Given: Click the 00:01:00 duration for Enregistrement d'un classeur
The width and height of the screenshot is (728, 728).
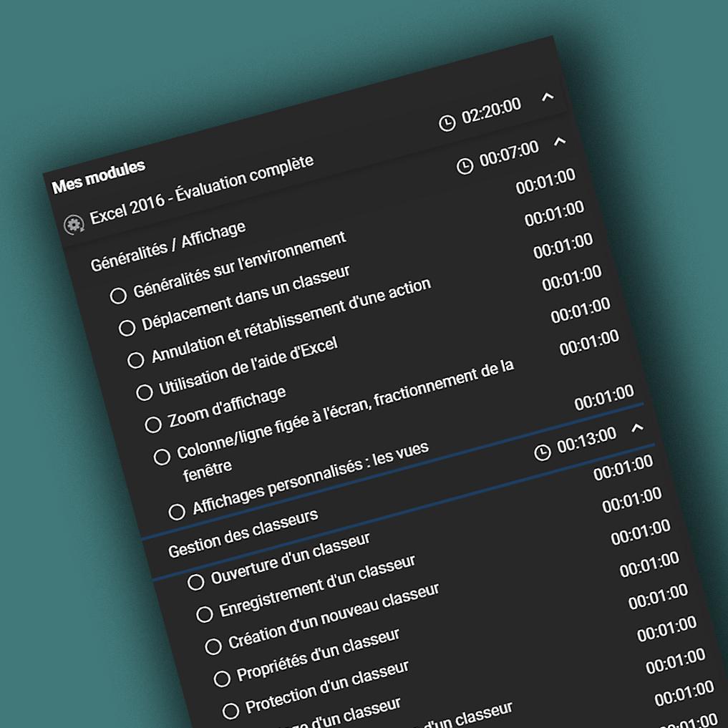Looking at the screenshot, I should [x=632, y=500].
